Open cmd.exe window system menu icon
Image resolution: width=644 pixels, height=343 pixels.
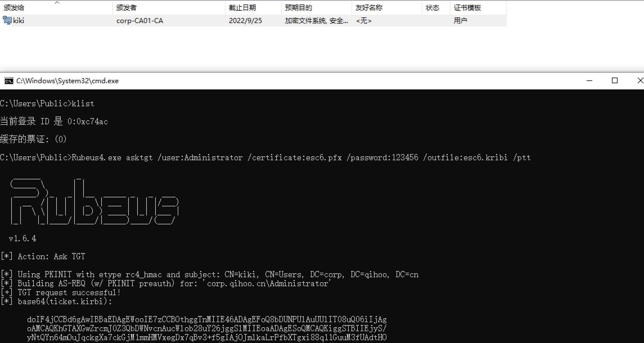9,81
